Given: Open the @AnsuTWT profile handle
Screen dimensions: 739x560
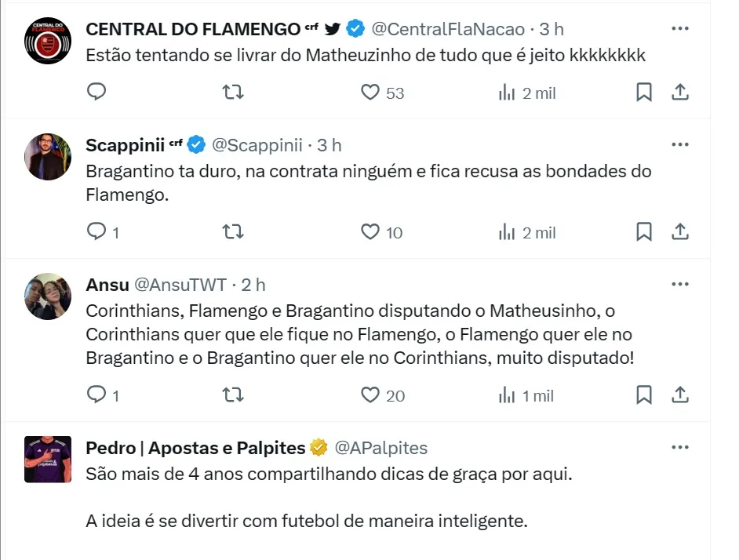Looking at the screenshot, I should pos(180,285).
